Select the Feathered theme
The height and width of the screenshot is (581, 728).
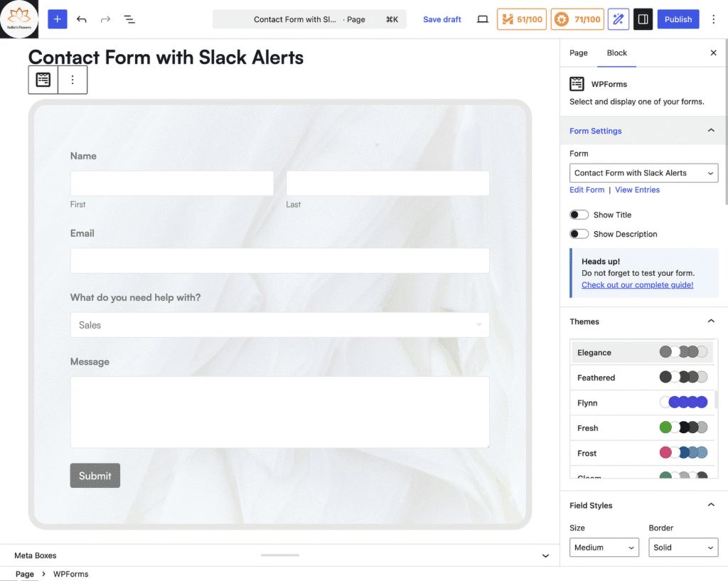643,377
